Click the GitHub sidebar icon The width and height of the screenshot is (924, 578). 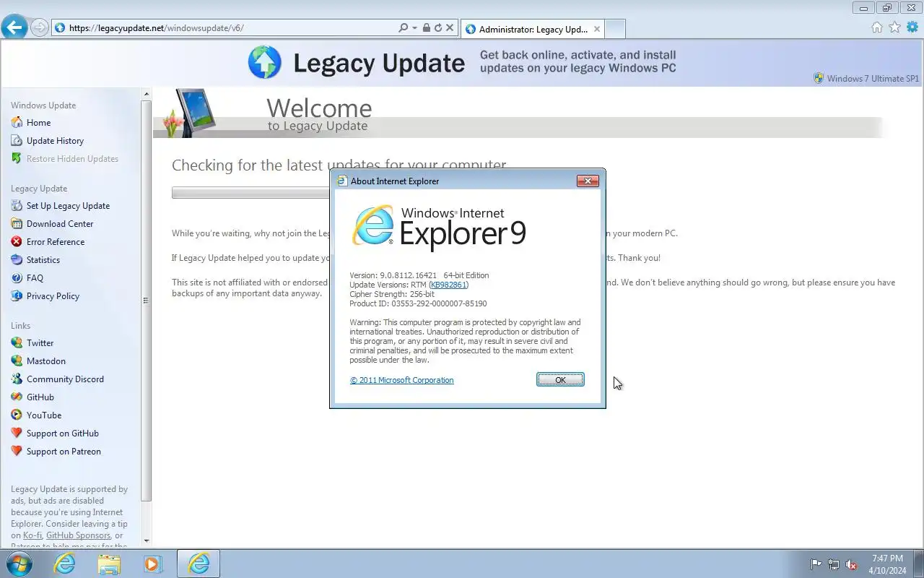click(17, 397)
